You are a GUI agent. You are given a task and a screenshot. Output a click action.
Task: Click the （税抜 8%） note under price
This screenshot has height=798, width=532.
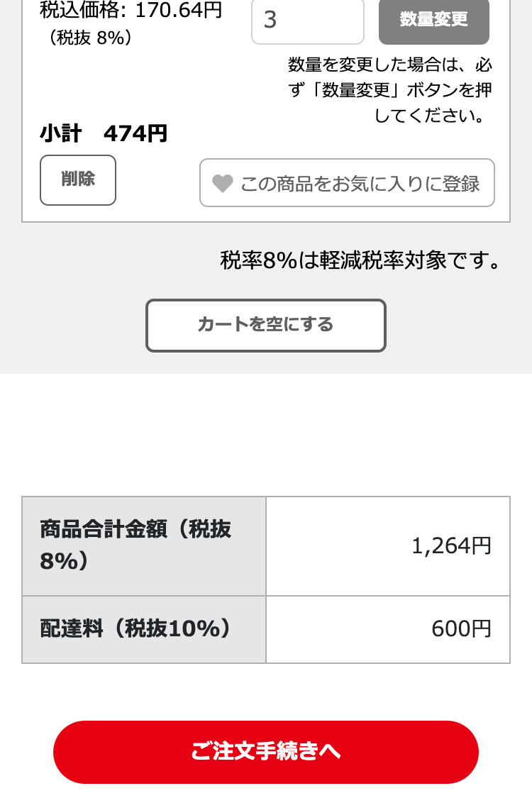pyautogui.click(x=91, y=37)
